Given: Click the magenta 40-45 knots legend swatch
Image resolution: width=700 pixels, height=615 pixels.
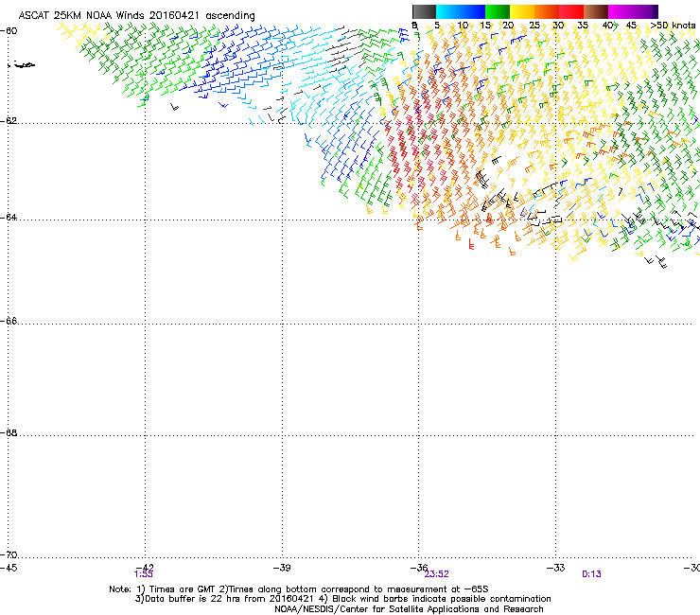Looking at the screenshot, I should (x=621, y=11).
